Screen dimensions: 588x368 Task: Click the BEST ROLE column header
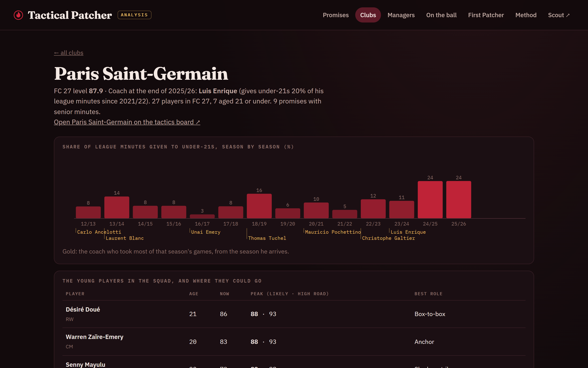coord(428,294)
